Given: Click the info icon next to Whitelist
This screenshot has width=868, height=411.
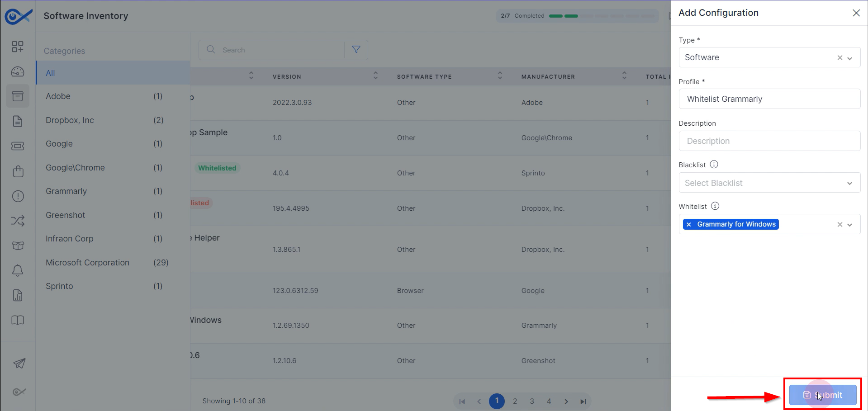Looking at the screenshot, I should point(715,206).
